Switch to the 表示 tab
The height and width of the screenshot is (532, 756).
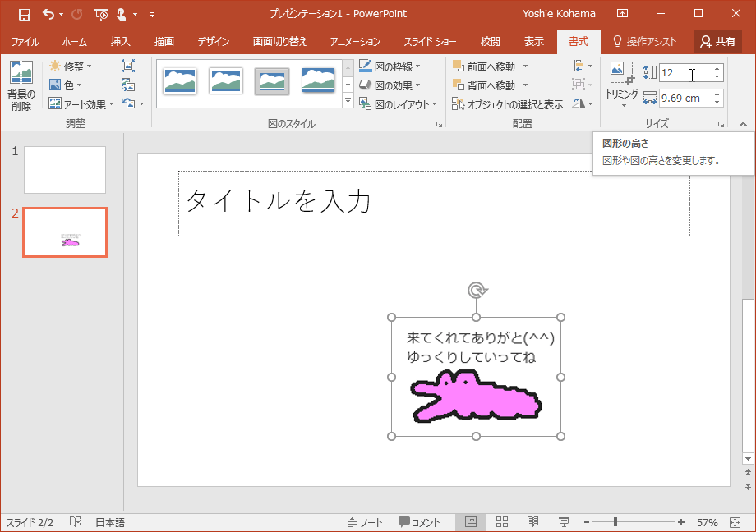point(534,42)
